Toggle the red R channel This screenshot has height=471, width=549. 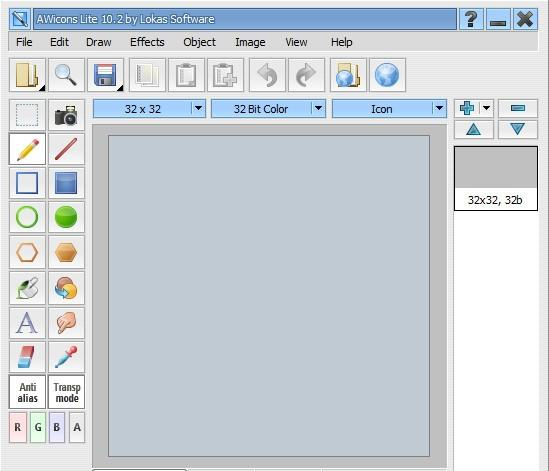pos(18,427)
